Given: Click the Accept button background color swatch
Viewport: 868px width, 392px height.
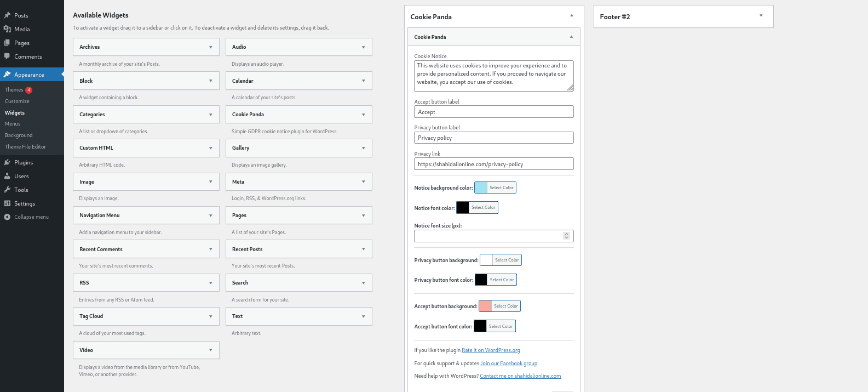Looking at the screenshot, I should [485, 306].
